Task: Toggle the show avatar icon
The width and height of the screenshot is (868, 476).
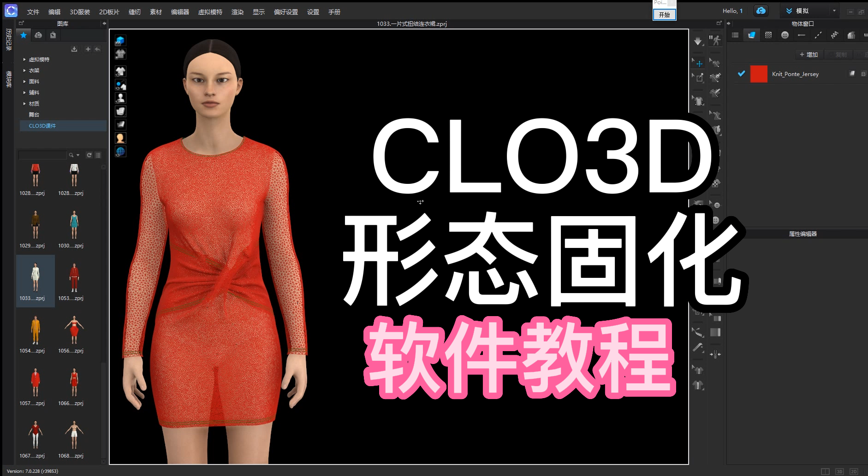Action: 120,98
